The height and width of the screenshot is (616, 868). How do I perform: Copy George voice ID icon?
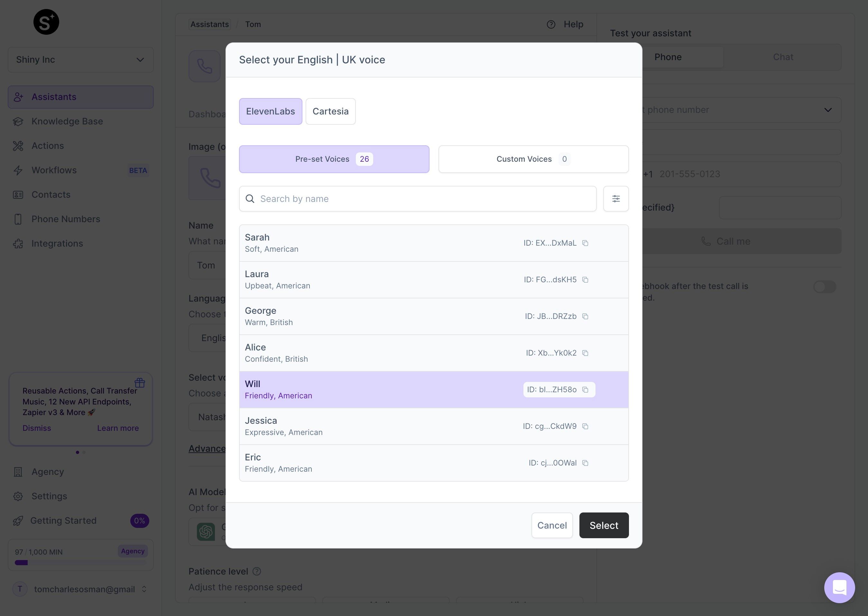[585, 316]
